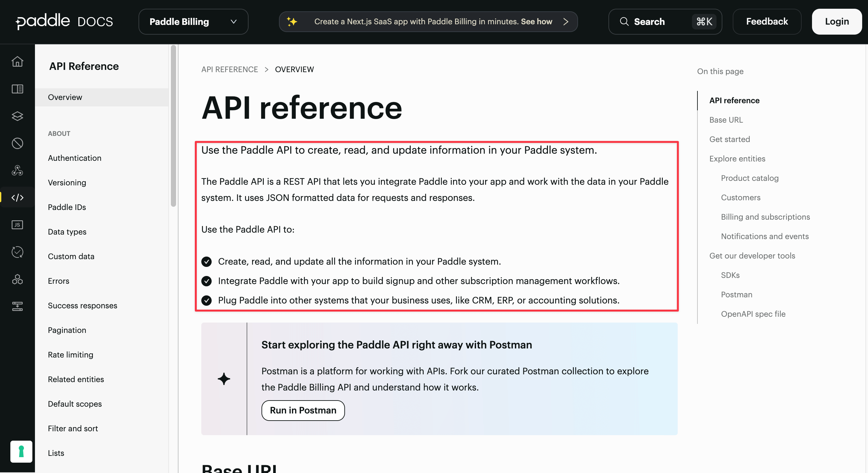Select the book/guides icon in the sidebar

click(17, 89)
